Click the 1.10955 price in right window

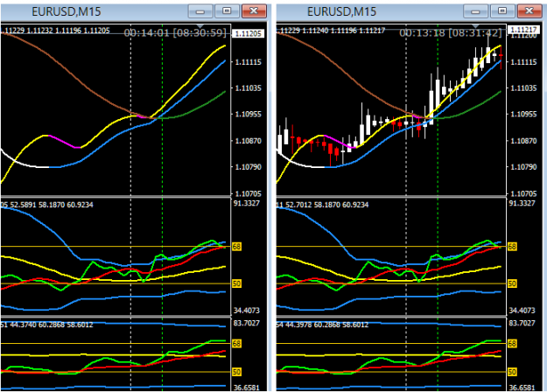(523, 114)
